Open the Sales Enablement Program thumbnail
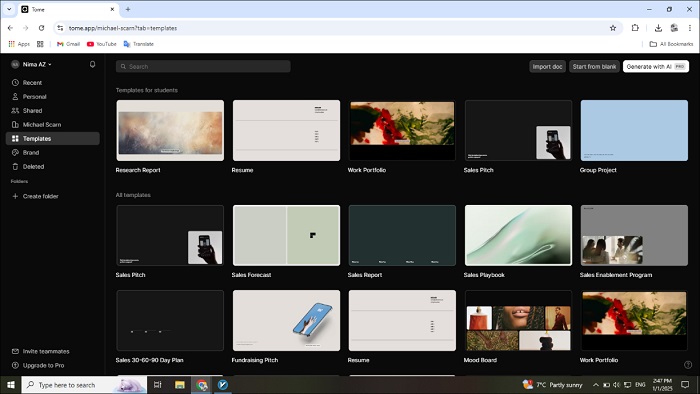The height and width of the screenshot is (394, 700). coord(634,235)
